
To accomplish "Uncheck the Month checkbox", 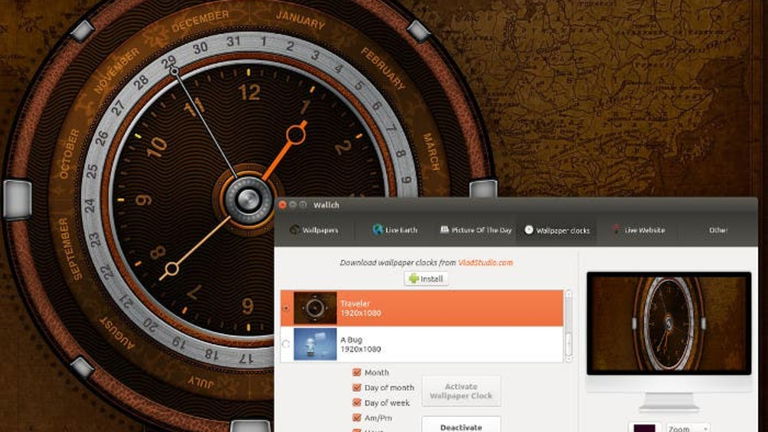I will (x=357, y=373).
